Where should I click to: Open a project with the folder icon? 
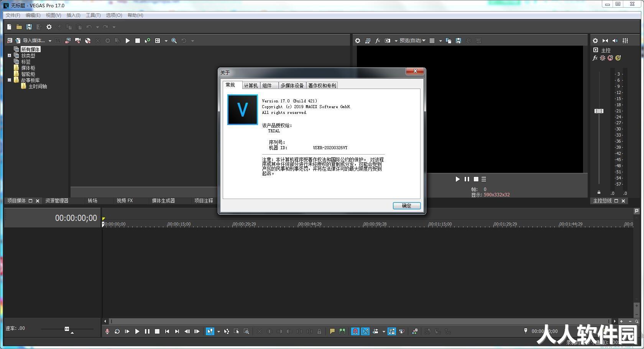[19, 27]
